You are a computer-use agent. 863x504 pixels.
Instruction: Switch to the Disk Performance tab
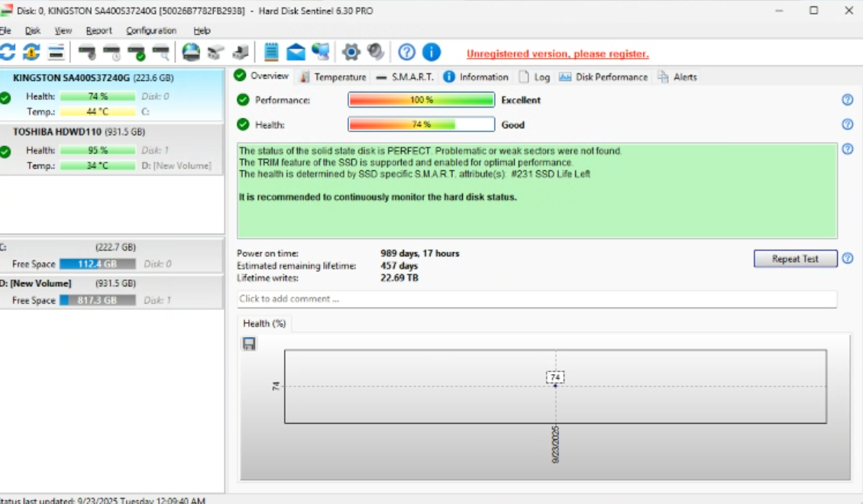(603, 77)
